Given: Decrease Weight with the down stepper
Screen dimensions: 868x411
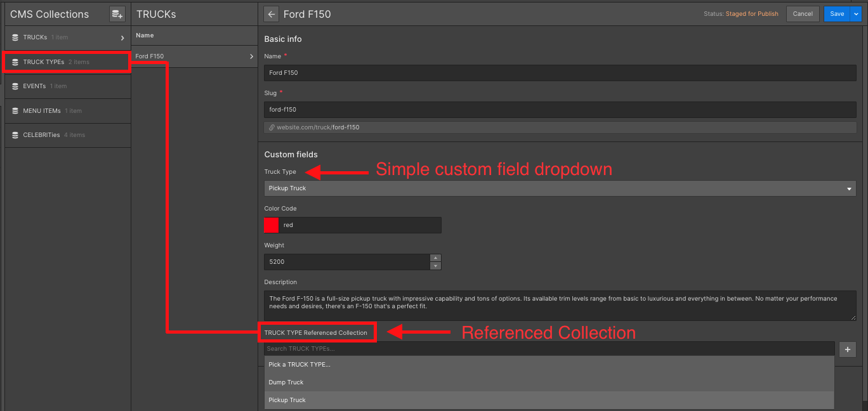Looking at the screenshot, I should [435, 266].
